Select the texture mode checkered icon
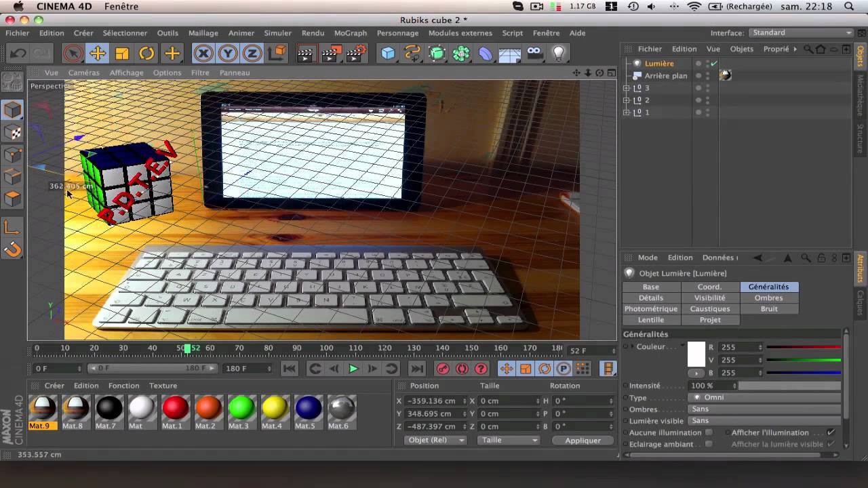Viewport: 868px width, 488px height. [x=12, y=132]
